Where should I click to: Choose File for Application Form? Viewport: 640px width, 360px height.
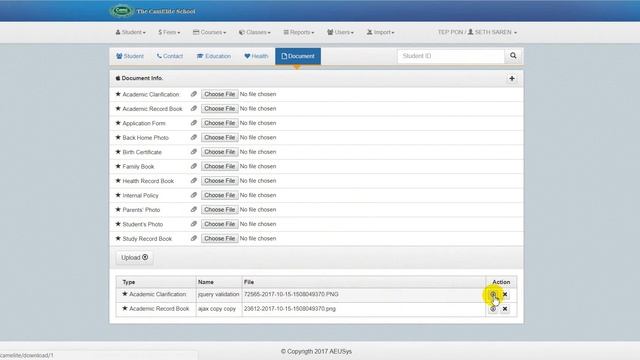(220, 123)
